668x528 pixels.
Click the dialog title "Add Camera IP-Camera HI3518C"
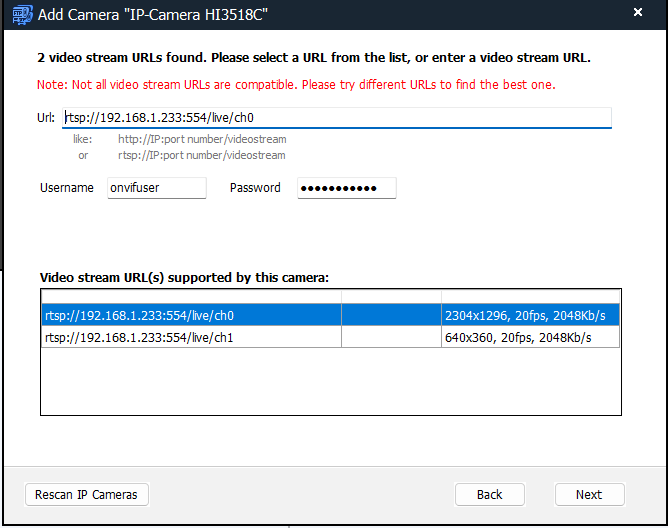click(153, 14)
